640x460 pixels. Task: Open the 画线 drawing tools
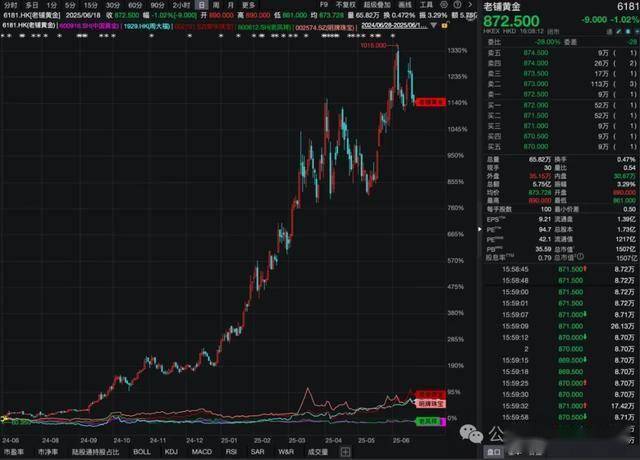pyautogui.click(x=405, y=5)
